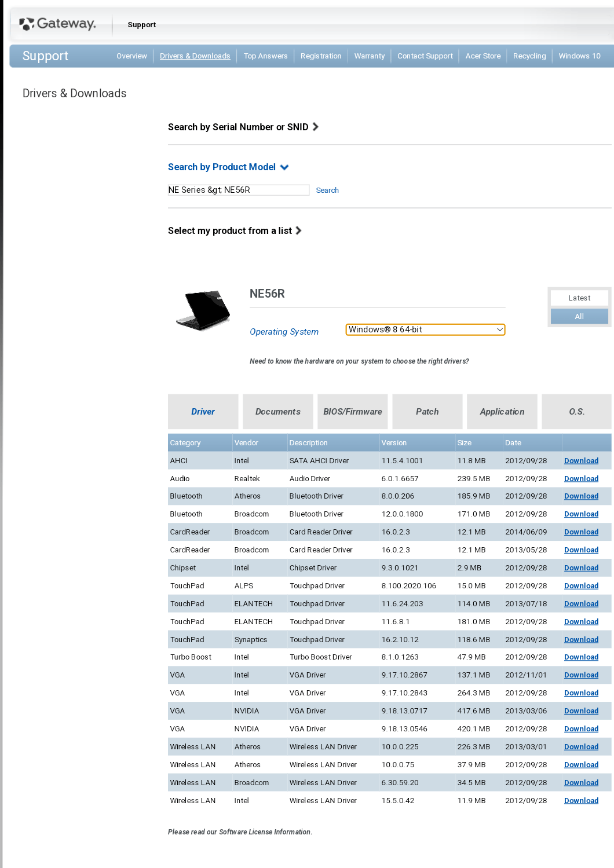Collapse Search by Product Model section

[228, 167]
